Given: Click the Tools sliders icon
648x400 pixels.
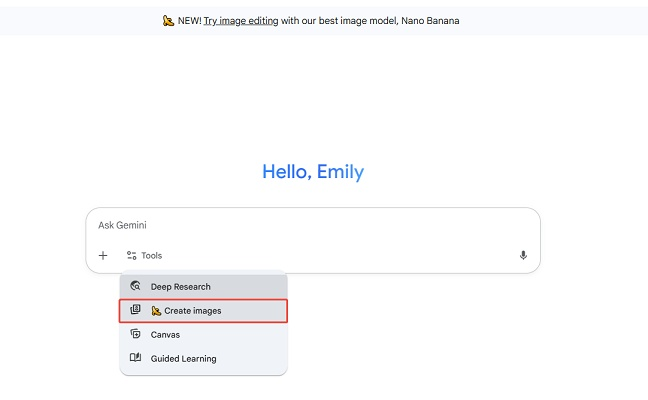Looking at the screenshot, I should pyautogui.click(x=131, y=256).
